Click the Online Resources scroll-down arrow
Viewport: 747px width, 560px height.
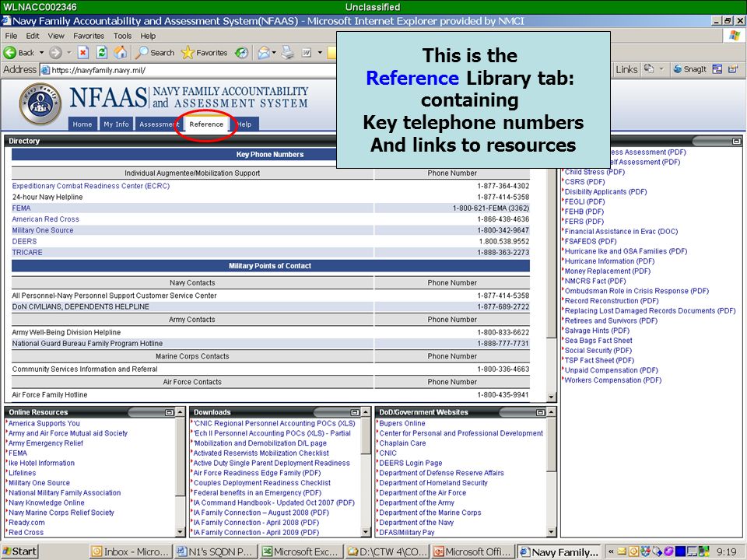(180, 532)
